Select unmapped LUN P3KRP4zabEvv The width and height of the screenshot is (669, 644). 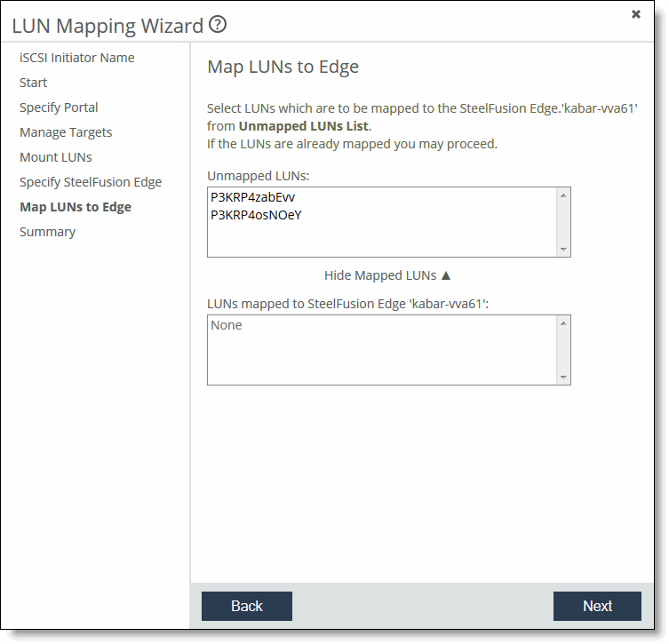(x=252, y=198)
